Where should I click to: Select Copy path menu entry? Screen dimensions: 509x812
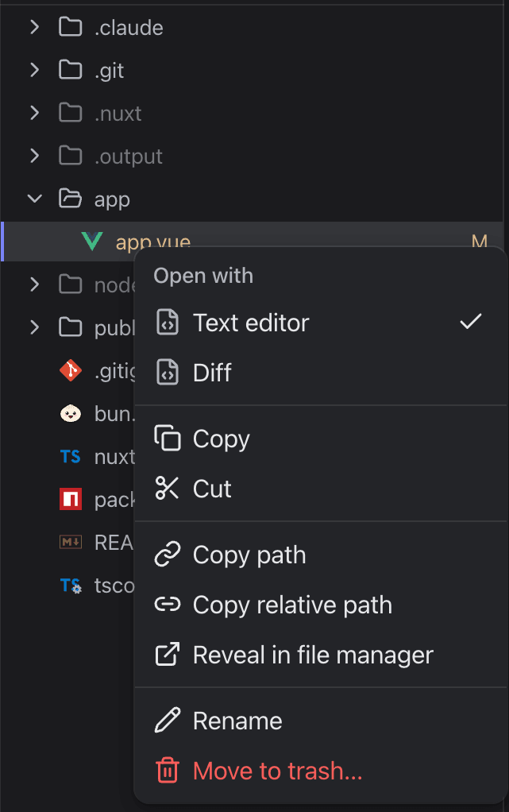coord(321,554)
